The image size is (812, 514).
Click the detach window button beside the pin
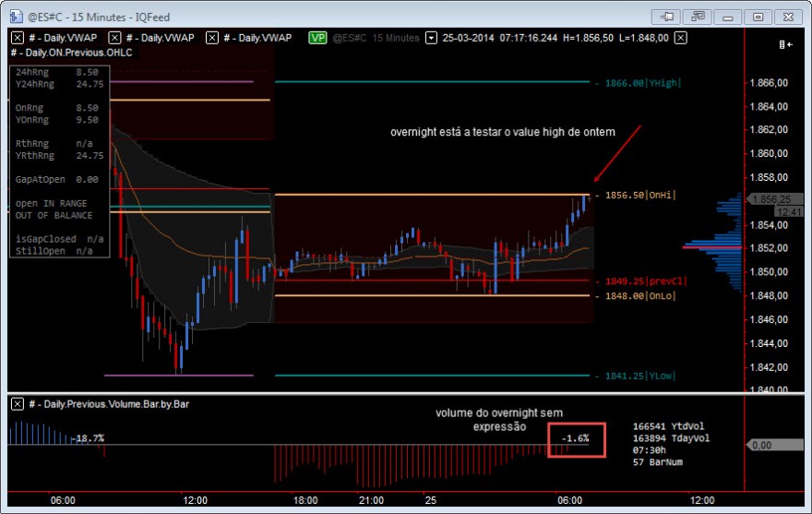(x=697, y=17)
